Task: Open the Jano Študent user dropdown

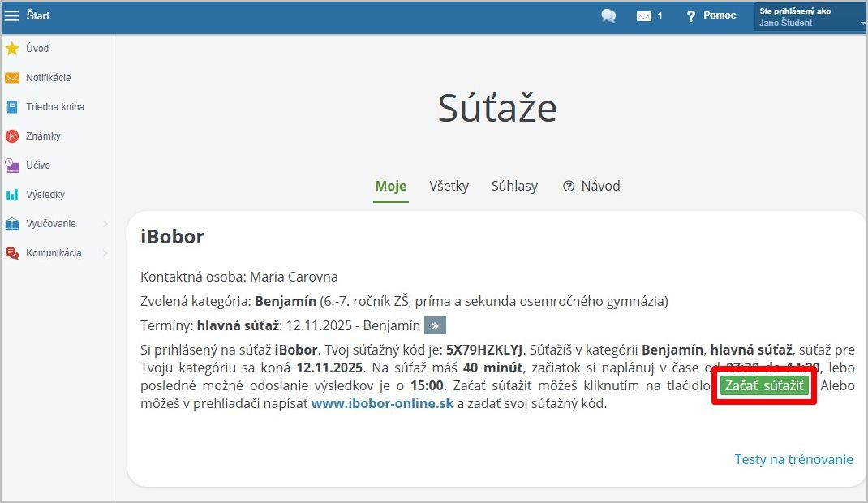Action: coord(811,17)
